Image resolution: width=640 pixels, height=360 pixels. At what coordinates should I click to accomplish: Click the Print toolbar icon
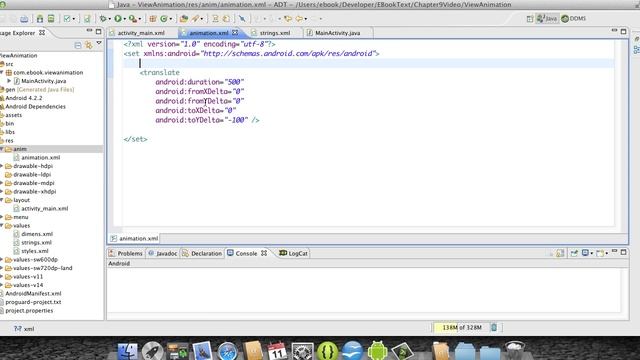pyautogui.click(x=24, y=19)
